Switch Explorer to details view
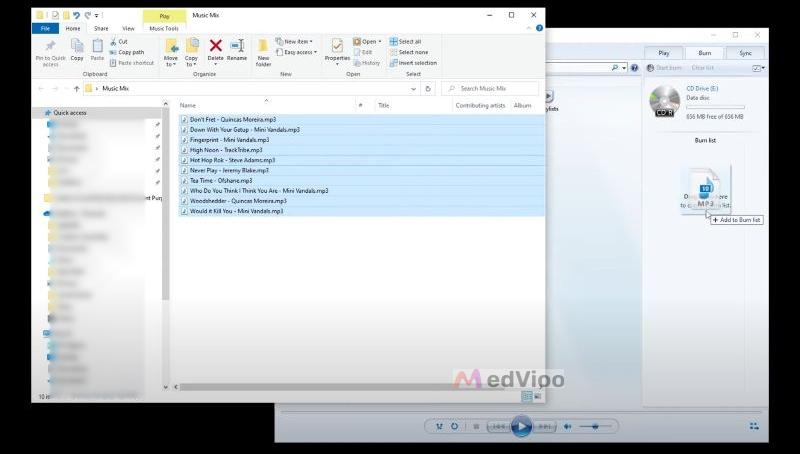Image resolution: width=800 pixels, height=454 pixels. point(527,396)
